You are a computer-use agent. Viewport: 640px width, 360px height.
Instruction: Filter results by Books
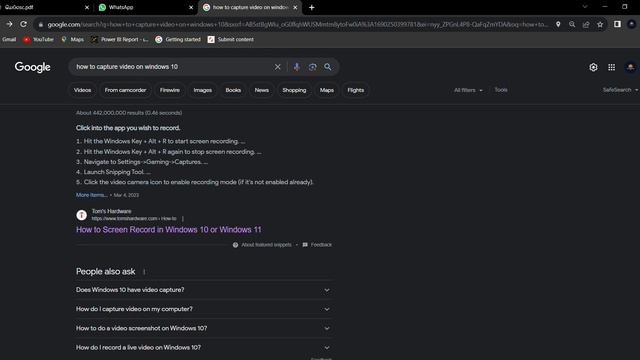click(x=233, y=90)
